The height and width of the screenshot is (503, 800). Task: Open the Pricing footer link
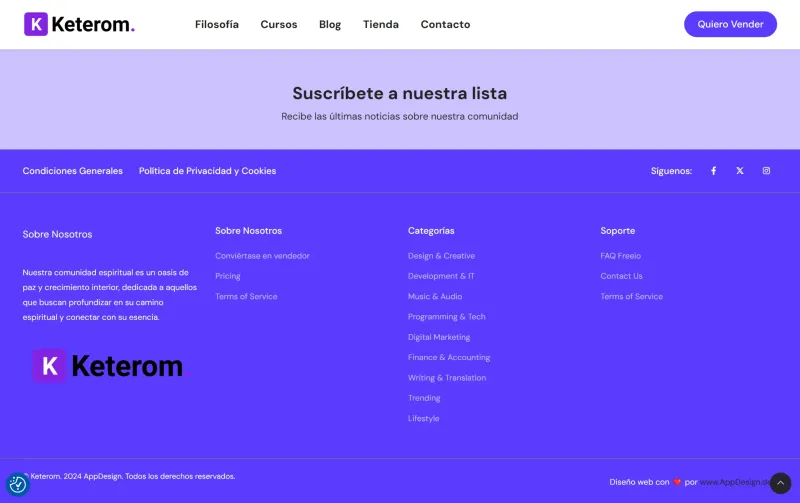(x=228, y=276)
